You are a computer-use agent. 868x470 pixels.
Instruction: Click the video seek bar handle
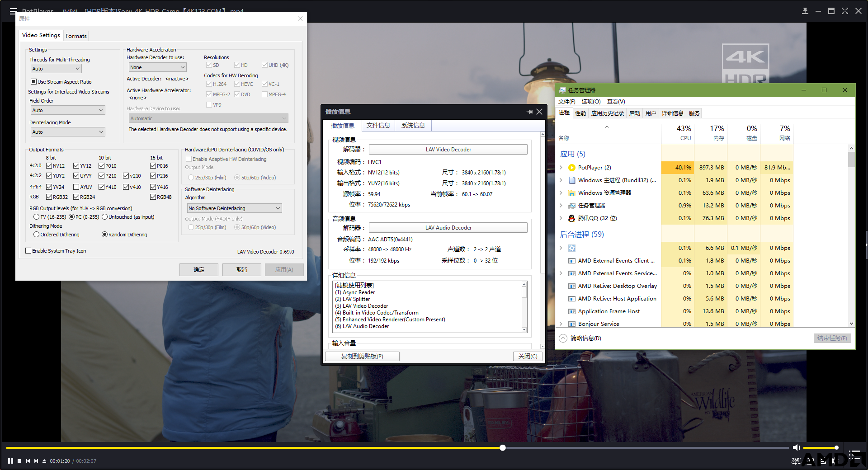coord(503,448)
